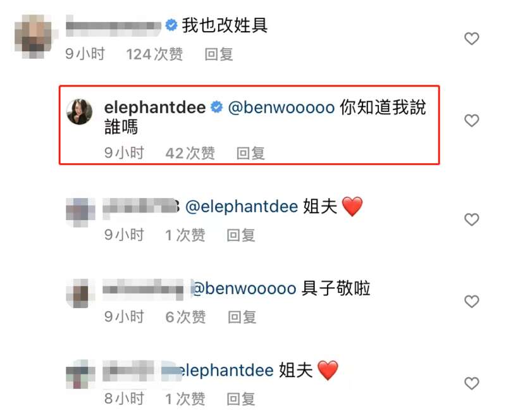The width and height of the screenshot is (506, 420).
Task: Reply to the top comment with 124 likes
Action: pos(219,54)
